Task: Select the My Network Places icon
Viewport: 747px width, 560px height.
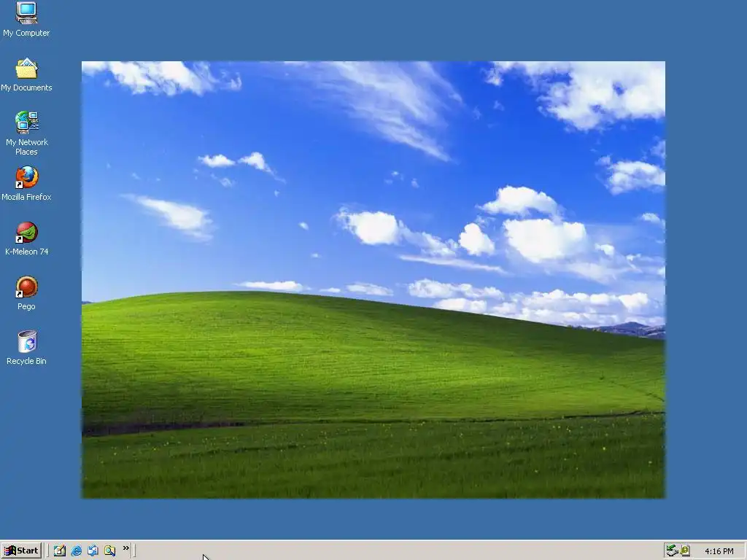Action: 27,122
